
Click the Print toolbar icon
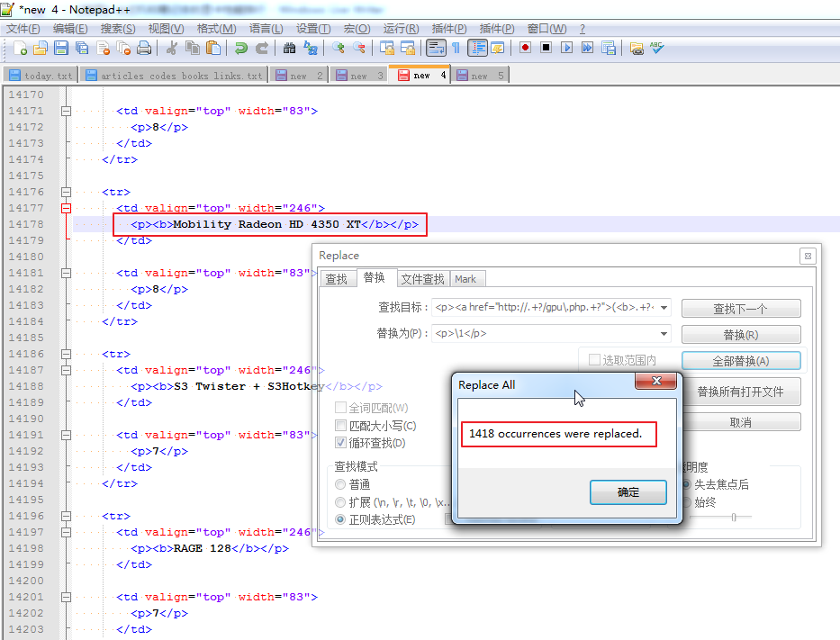click(x=144, y=48)
